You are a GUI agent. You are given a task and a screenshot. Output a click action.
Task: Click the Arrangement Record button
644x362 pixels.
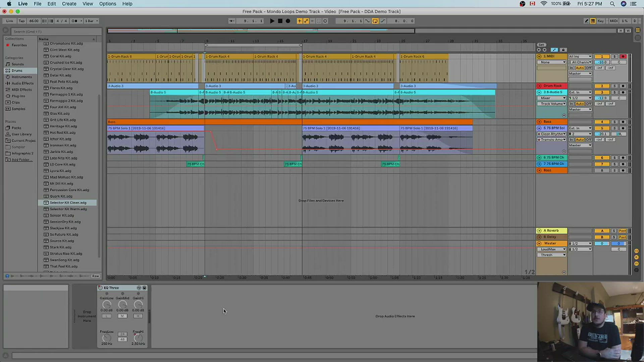click(288, 21)
